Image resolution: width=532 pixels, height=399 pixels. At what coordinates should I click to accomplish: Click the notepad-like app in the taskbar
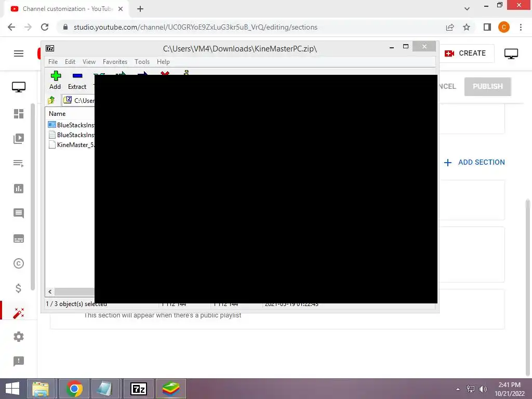[x=105, y=389]
